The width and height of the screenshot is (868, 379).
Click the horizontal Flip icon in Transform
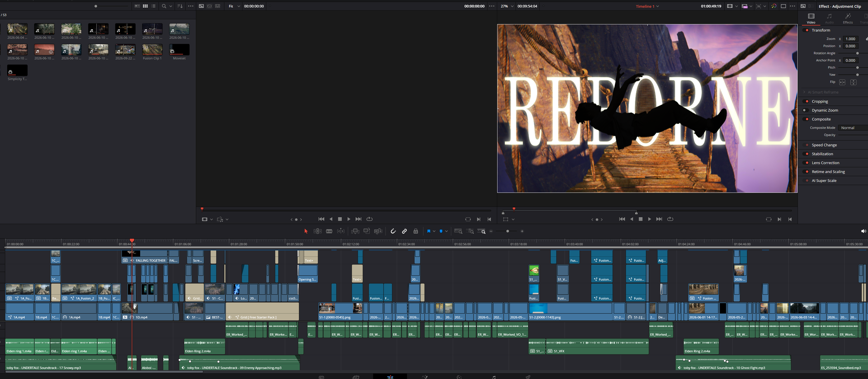point(842,82)
